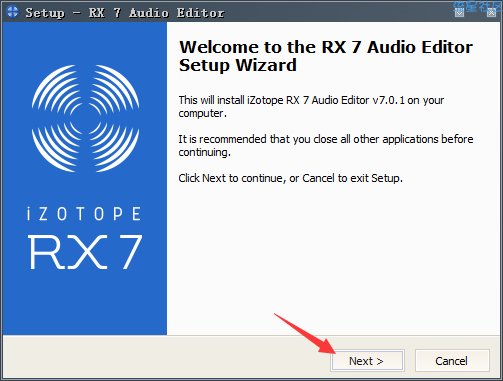503x381 pixels.
Task: Click the Next button to continue setup
Action: (367, 361)
